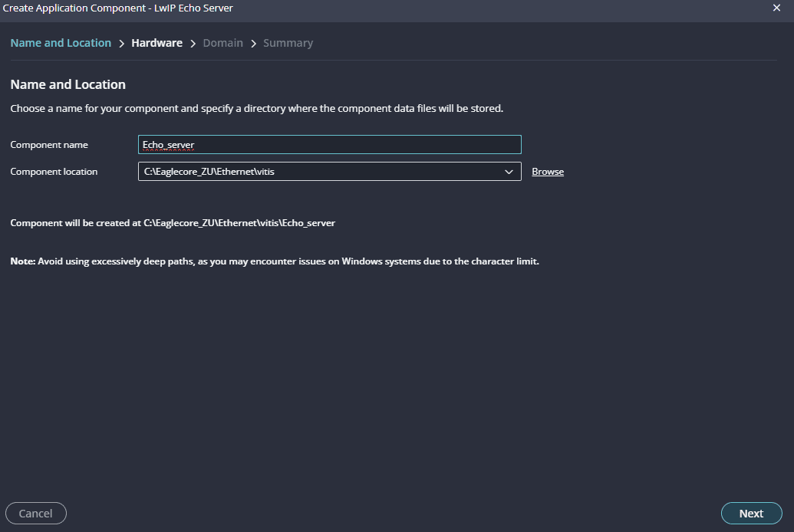Viewport: 794px width, 532px height.
Task: Click the Name and Location heading
Action: tap(68, 84)
